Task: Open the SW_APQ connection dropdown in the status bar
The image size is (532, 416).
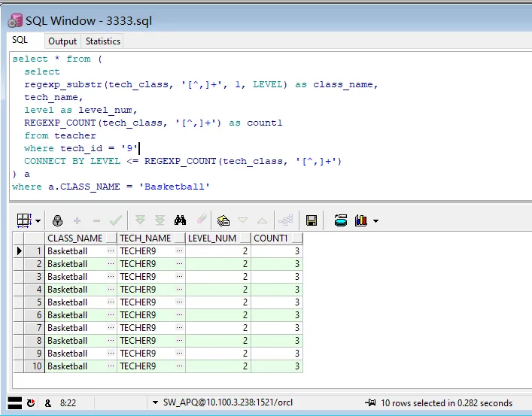Action: coord(155,403)
